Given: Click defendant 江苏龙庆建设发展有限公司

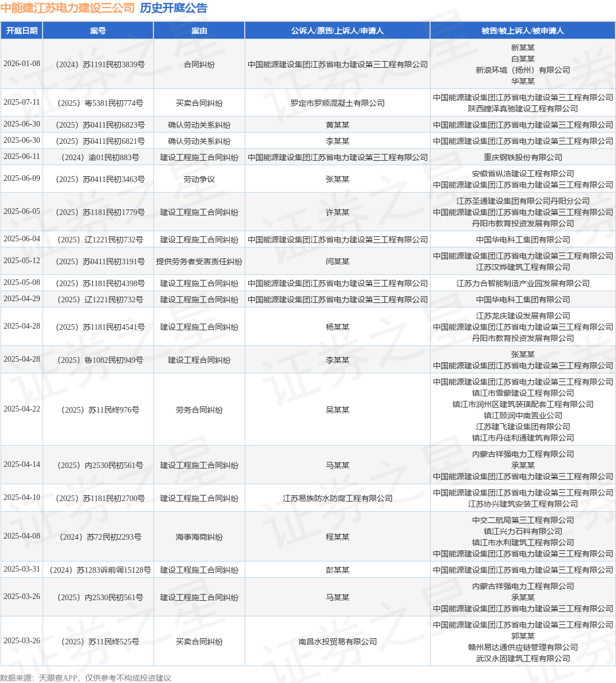Looking at the screenshot, I should coord(523,316).
